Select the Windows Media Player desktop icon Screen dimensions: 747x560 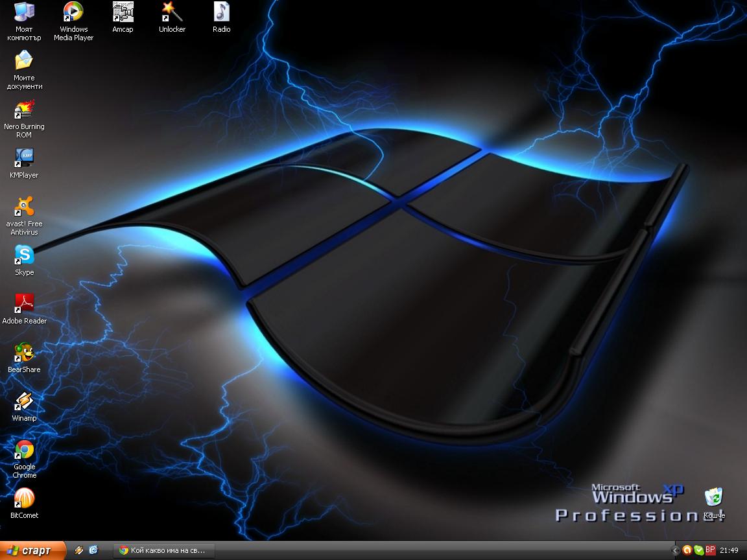[x=73, y=12]
